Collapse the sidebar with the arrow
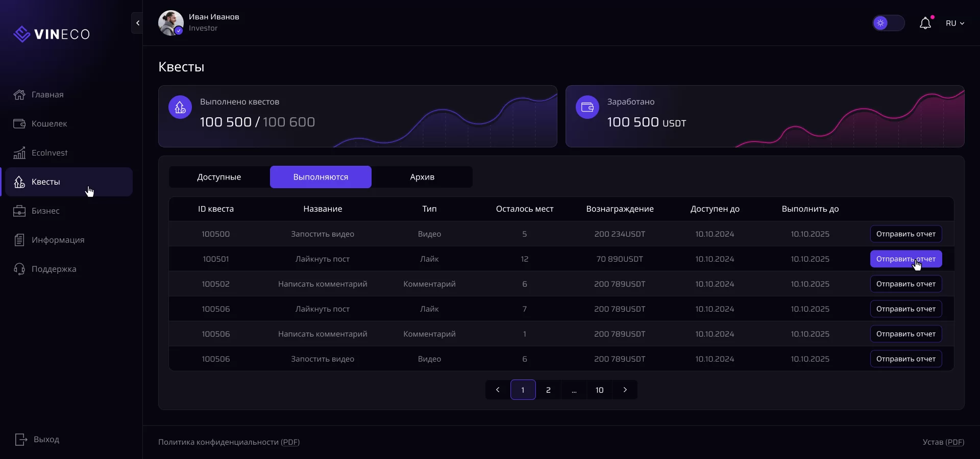Viewport: 980px width, 459px height. (x=137, y=23)
